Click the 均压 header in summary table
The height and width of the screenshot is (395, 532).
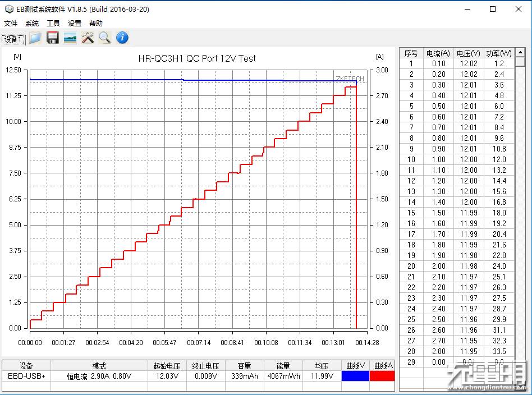tap(322, 365)
